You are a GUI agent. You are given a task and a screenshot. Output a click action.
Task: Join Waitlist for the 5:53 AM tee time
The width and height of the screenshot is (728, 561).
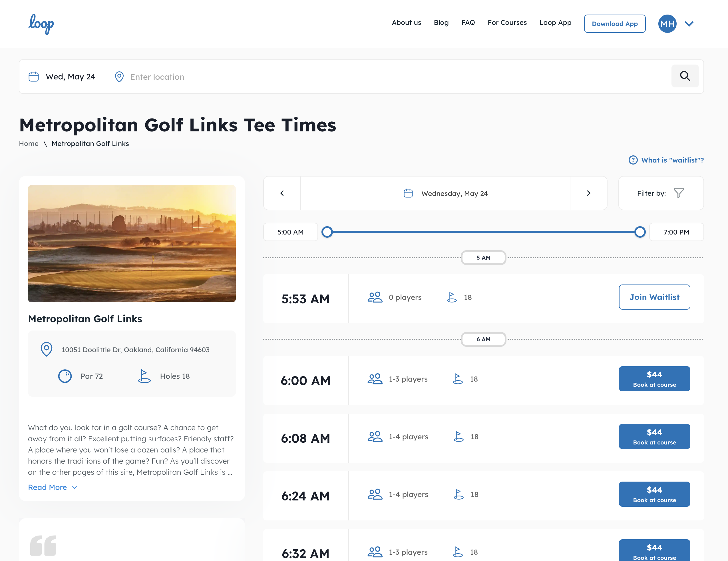[654, 297]
